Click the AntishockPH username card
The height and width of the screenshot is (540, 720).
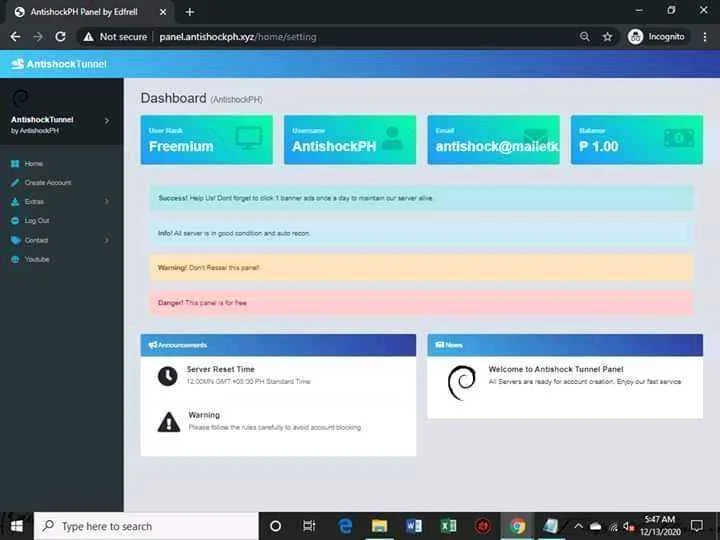[350, 140]
